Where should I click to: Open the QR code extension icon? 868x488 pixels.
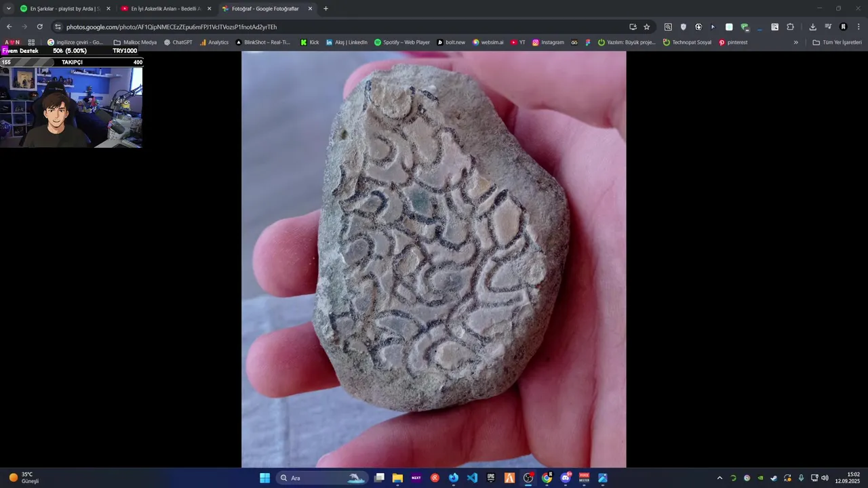(774, 27)
